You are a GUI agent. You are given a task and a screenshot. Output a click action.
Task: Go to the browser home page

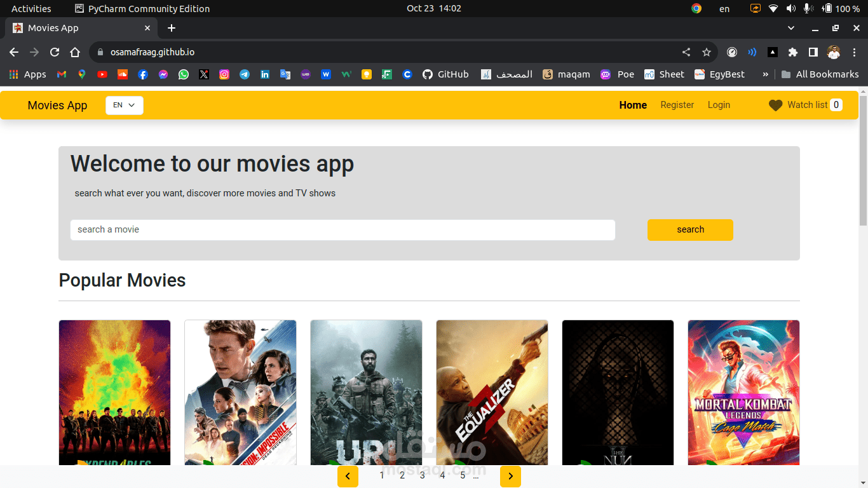point(75,52)
